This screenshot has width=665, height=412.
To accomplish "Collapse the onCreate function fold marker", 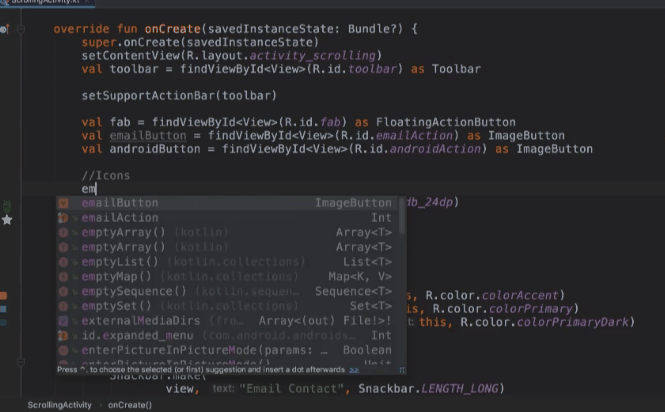I will (21, 29).
